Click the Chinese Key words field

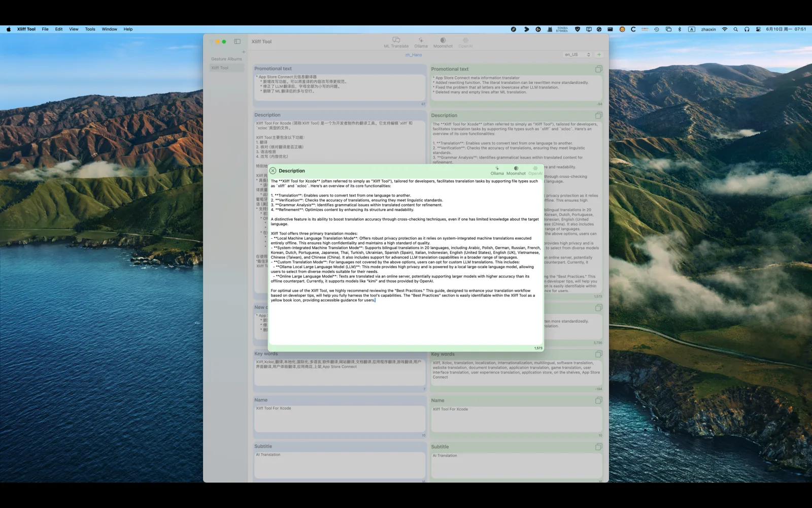click(340, 372)
